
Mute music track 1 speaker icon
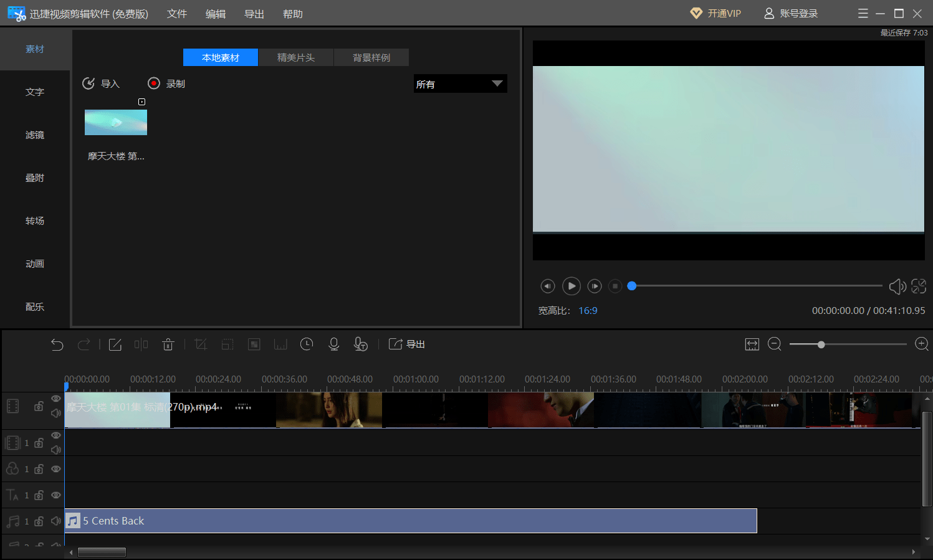coord(56,521)
